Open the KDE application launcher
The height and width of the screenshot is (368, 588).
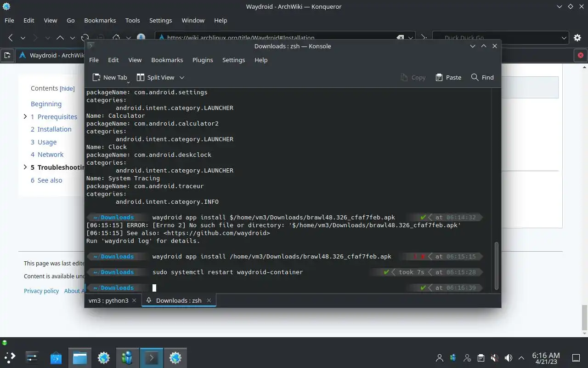tap(10, 357)
